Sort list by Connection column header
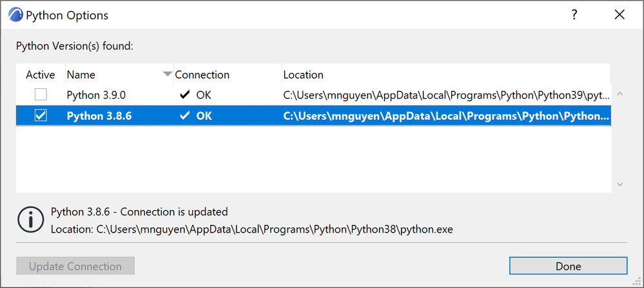 [202, 75]
